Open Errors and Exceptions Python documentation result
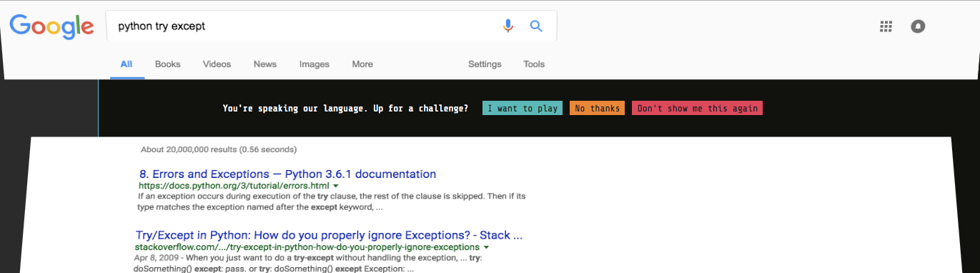This screenshot has width=980, height=273. (287, 174)
